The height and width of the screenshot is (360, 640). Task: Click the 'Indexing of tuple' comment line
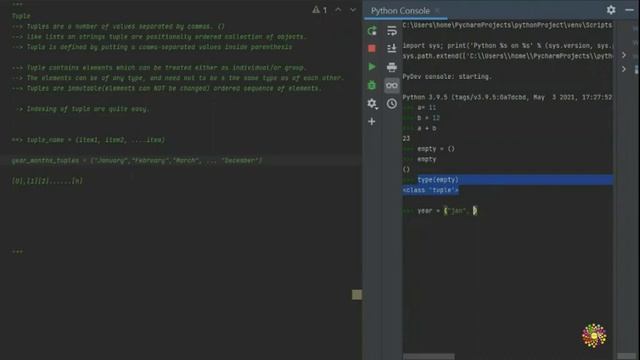(x=82, y=109)
